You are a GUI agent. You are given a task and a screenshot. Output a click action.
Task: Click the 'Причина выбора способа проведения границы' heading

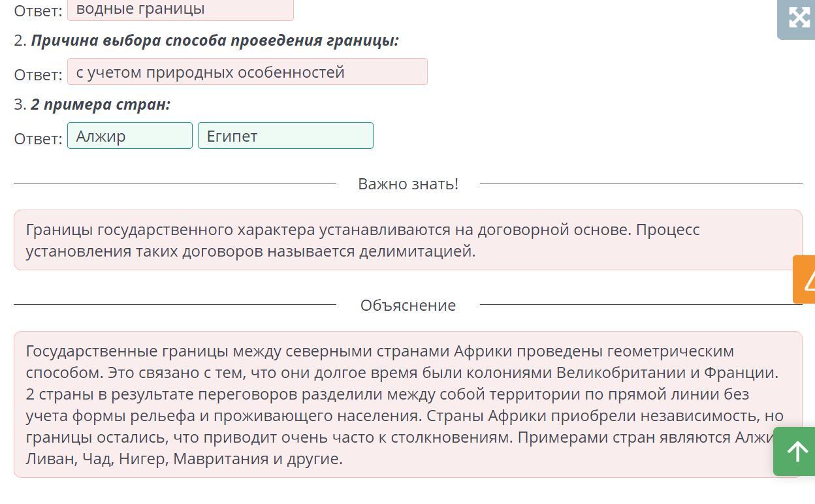tap(215, 40)
